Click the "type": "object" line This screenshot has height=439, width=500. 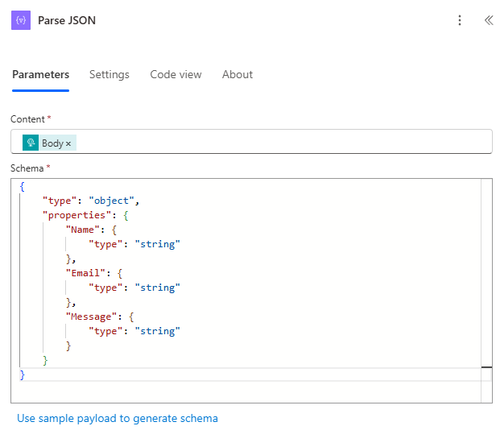91,201
